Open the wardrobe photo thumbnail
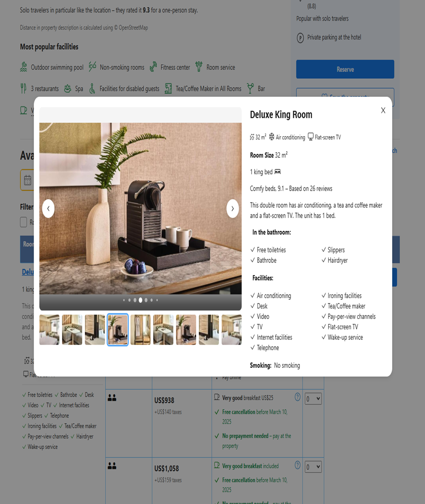This screenshot has height=504, width=425. pos(140,330)
